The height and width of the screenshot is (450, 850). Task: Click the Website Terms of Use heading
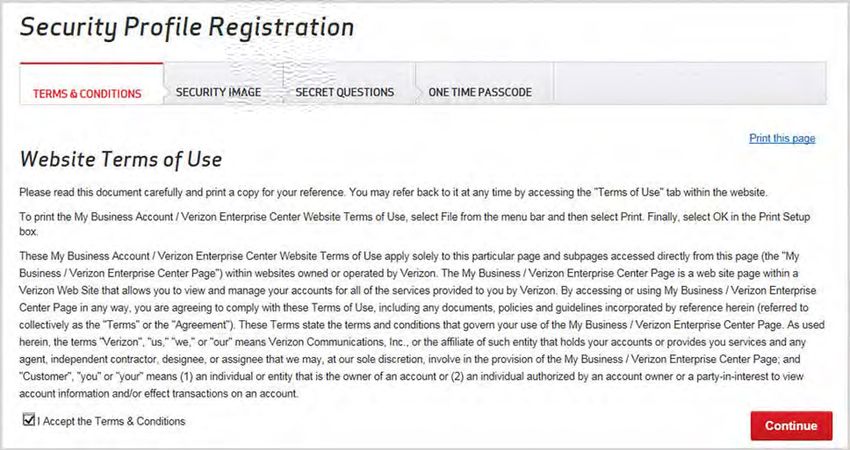[x=121, y=159]
